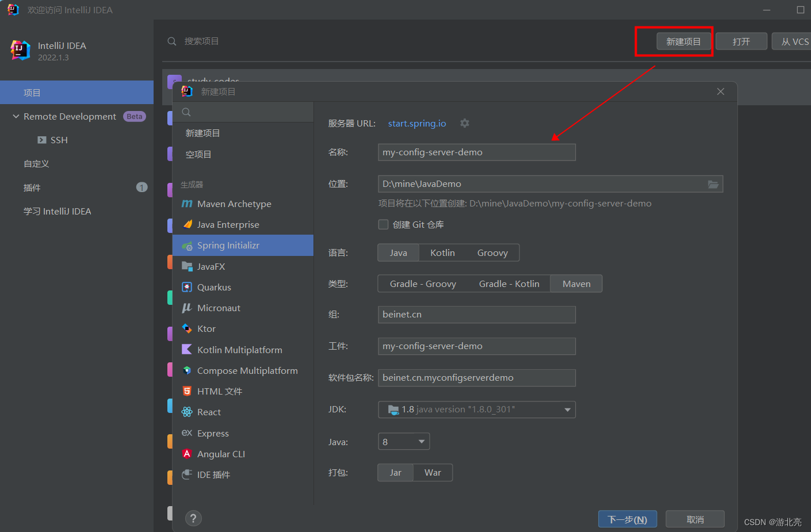
Task: Choose Gradle - Kotlin build type
Action: point(509,284)
